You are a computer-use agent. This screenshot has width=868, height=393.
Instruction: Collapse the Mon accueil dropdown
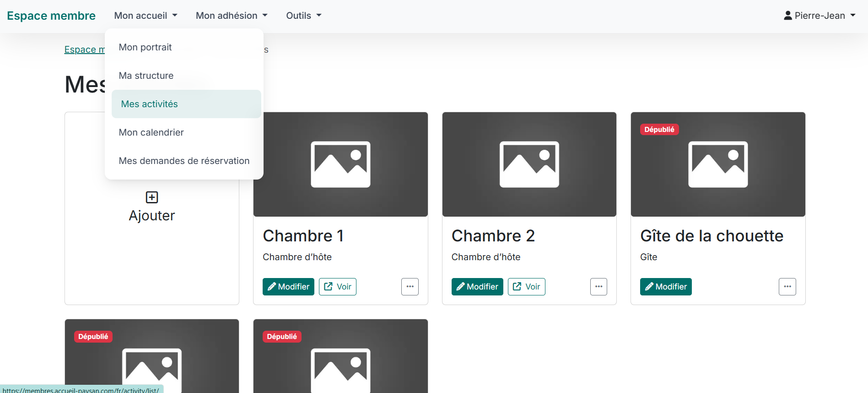(x=146, y=16)
